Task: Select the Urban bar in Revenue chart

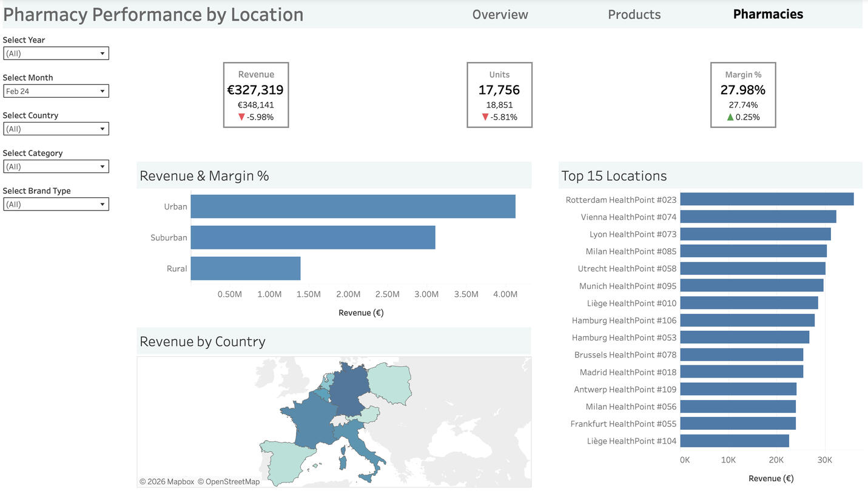Action: coord(352,206)
